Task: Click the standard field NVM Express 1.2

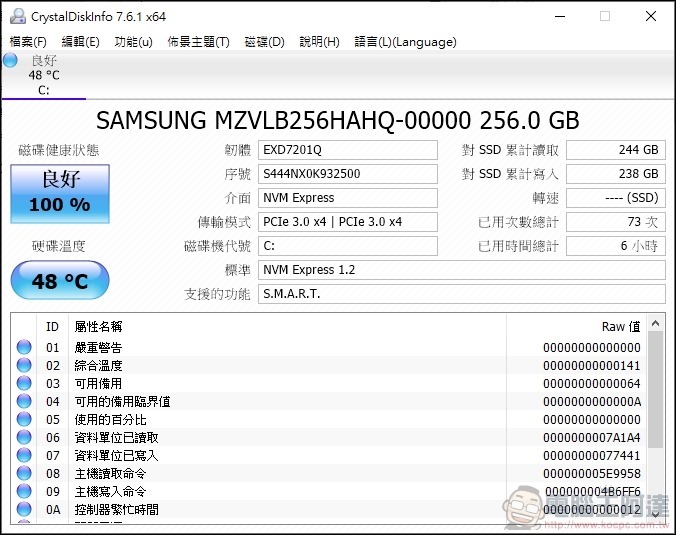Action: [462, 270]
